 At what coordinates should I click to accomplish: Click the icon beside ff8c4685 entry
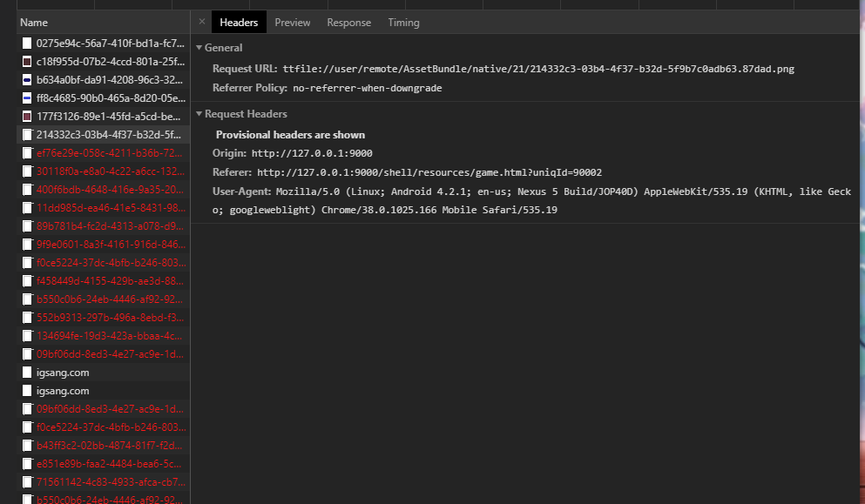[x=27, y=97]
